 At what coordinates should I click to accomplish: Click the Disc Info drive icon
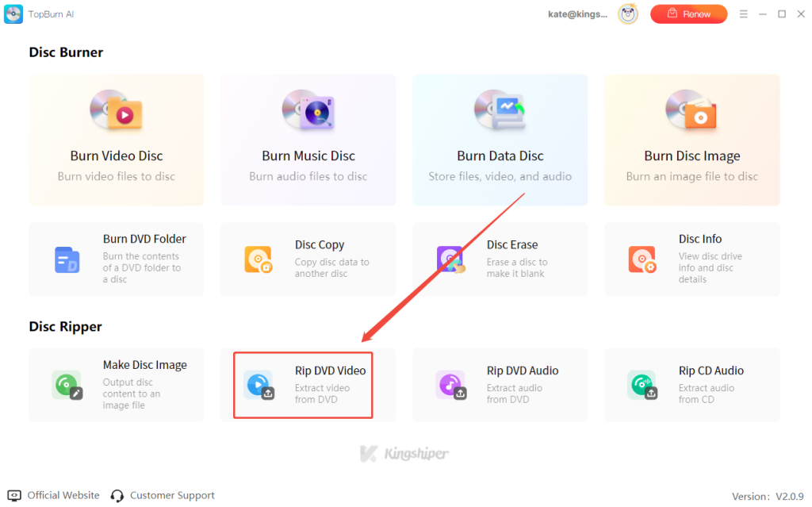point(642,259)
